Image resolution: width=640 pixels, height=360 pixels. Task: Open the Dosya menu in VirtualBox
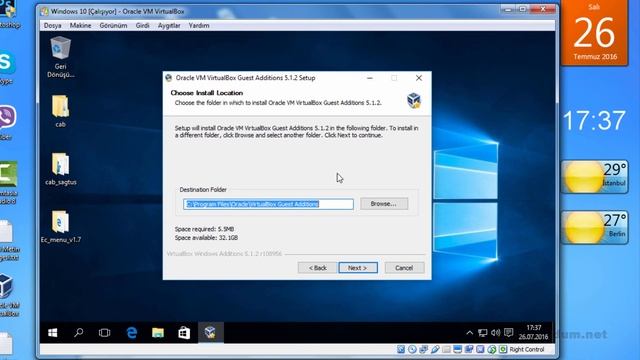point(52,25)
